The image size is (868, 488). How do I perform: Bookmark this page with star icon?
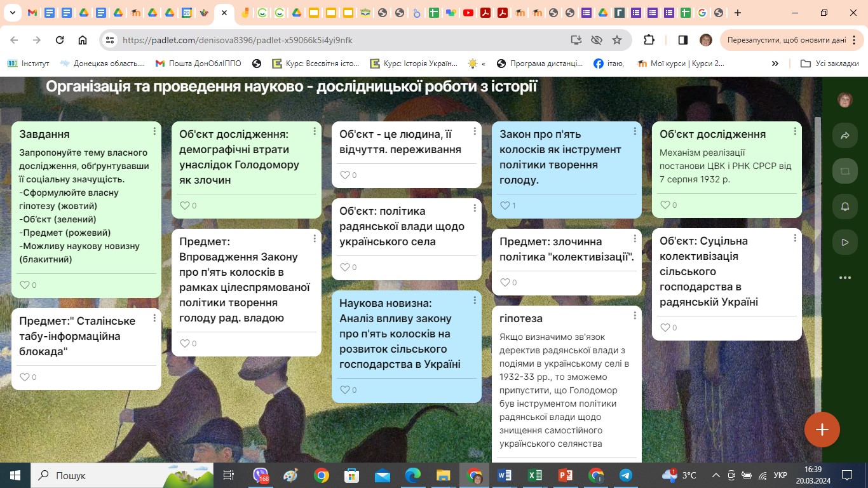(616, 40)
